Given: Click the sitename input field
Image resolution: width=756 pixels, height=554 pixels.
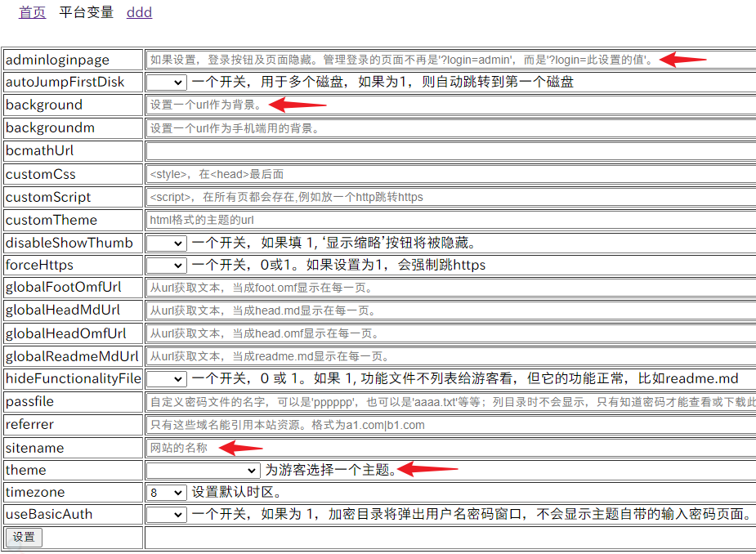Looking at the screenshot, I should pos(450,448).
